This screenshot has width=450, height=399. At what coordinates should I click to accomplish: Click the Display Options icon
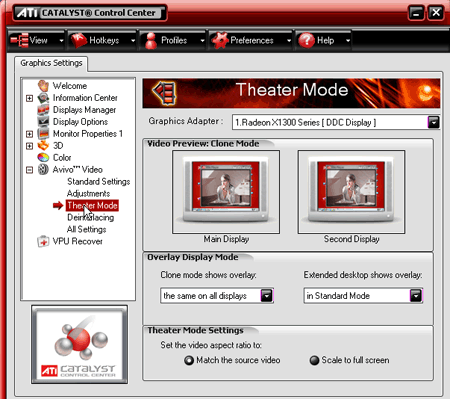click(43, 122)
